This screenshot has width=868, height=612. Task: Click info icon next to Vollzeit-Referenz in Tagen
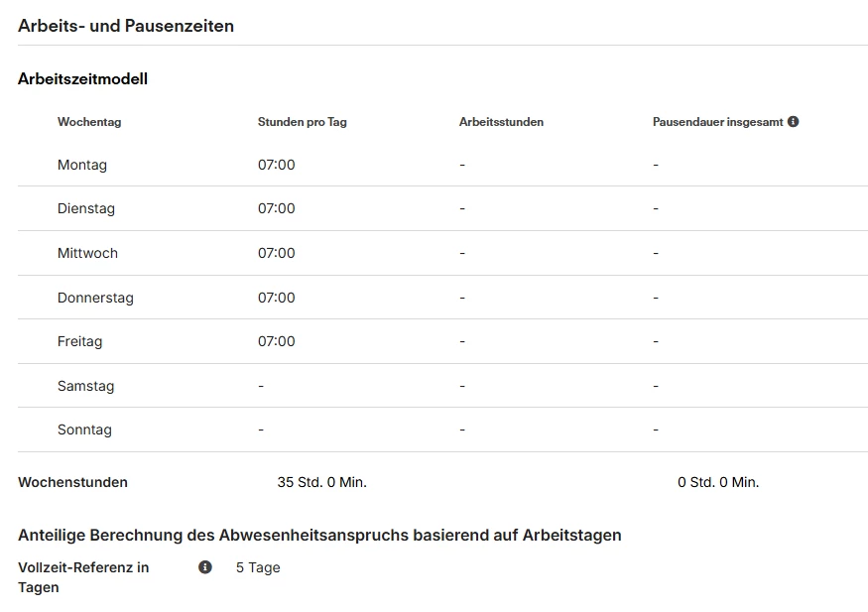(204, 567)
